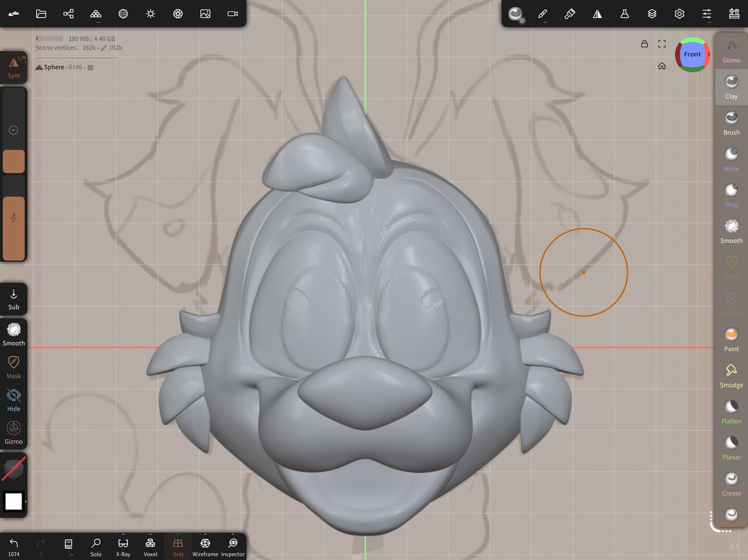Select the Gizmo tool in right toolbar
748x560 pixels.
[x=731, y=50]
